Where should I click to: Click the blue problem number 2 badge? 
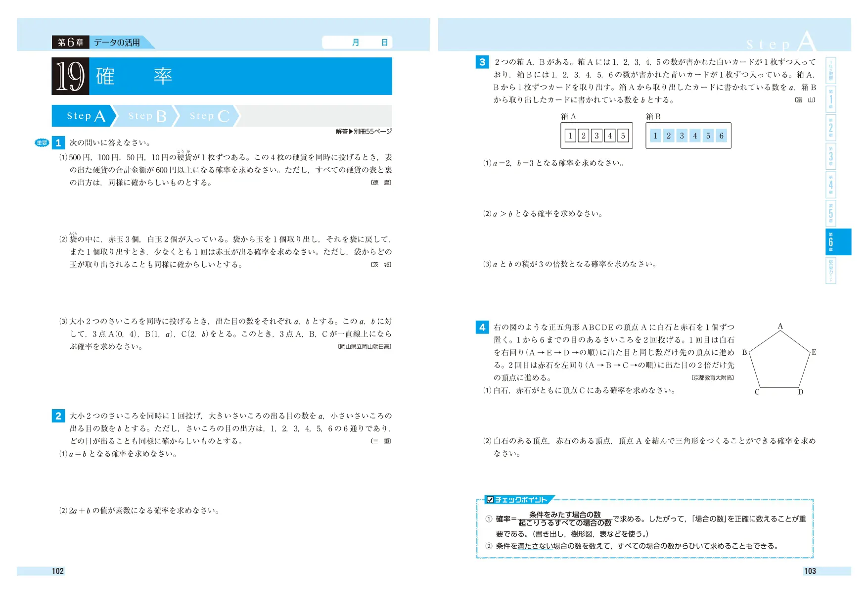point(58,416)
